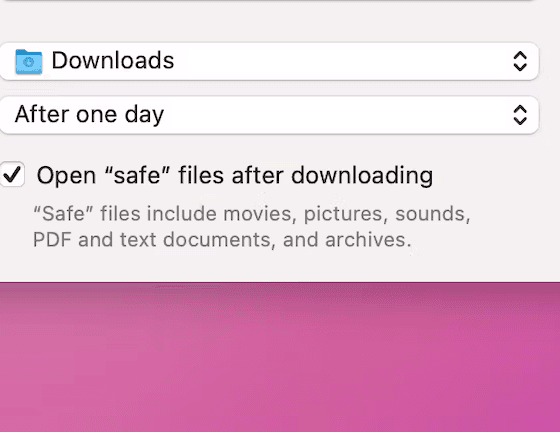The height and width of the screenshot is (432, 560).
Task: Open the After one day removal menu
Action: pos(269,115)
